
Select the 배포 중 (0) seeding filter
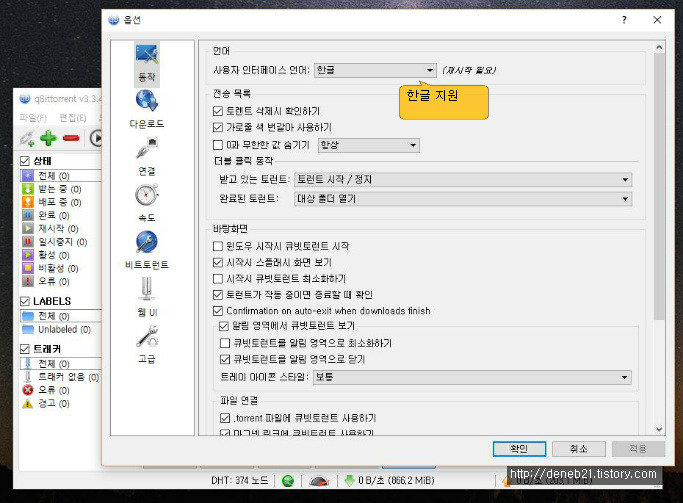click(x=52, y=202)
